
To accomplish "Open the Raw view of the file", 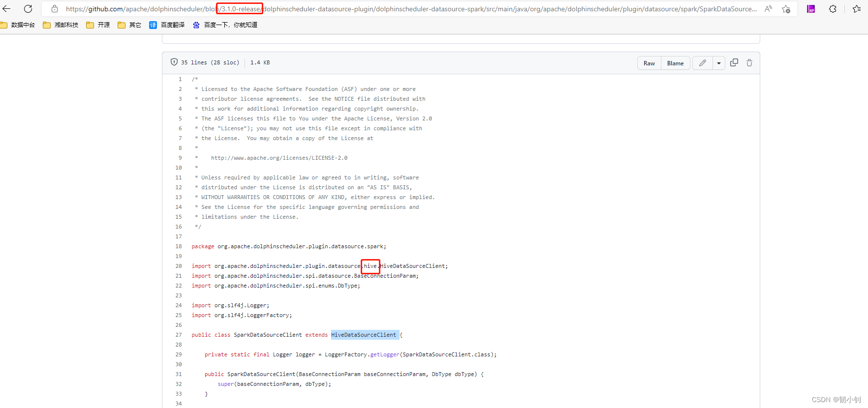I will click(x=649, y=63).
